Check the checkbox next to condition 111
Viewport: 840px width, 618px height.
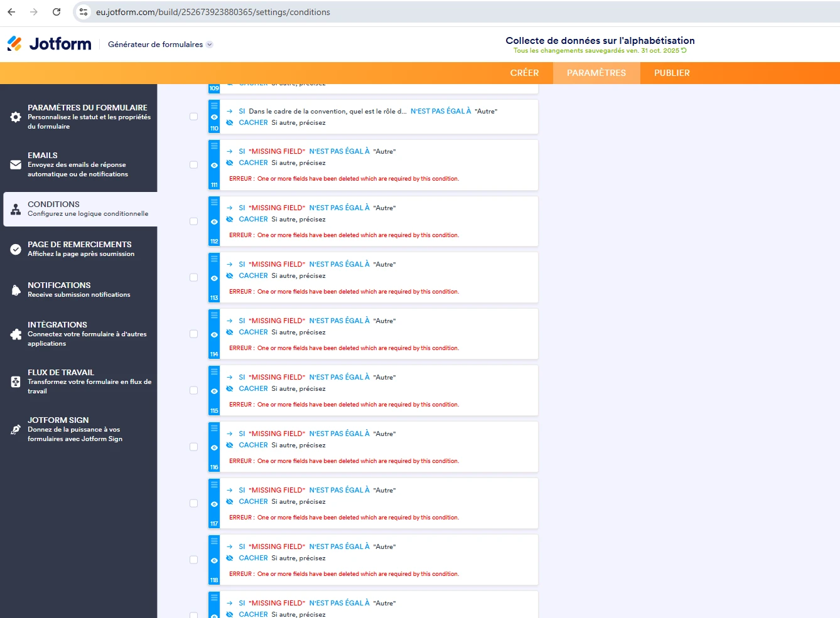click(193, 164)
